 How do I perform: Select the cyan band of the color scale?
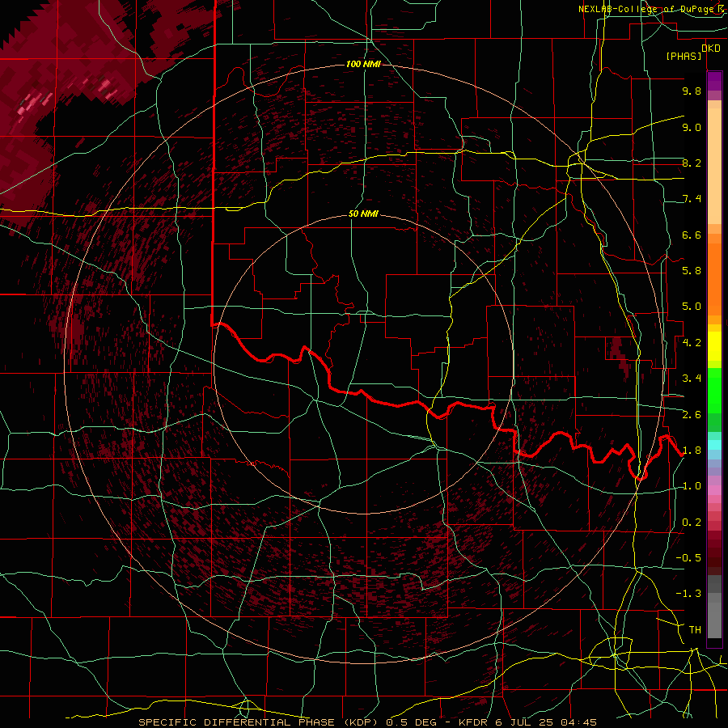pyautogui.click(x=714, y=445)
